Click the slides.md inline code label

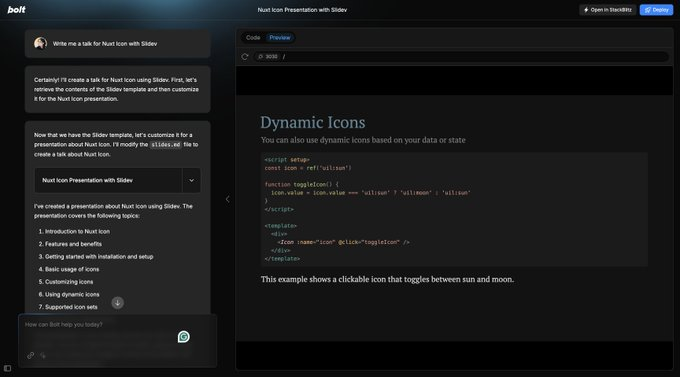click(166, 144)
